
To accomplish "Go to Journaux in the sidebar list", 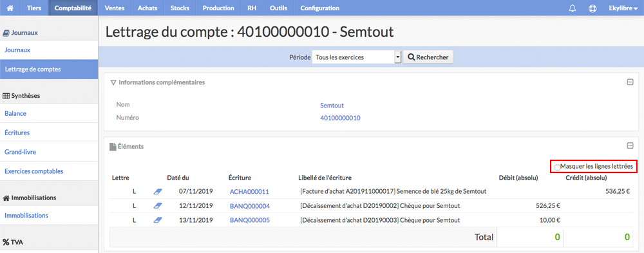I will point(49,50).
